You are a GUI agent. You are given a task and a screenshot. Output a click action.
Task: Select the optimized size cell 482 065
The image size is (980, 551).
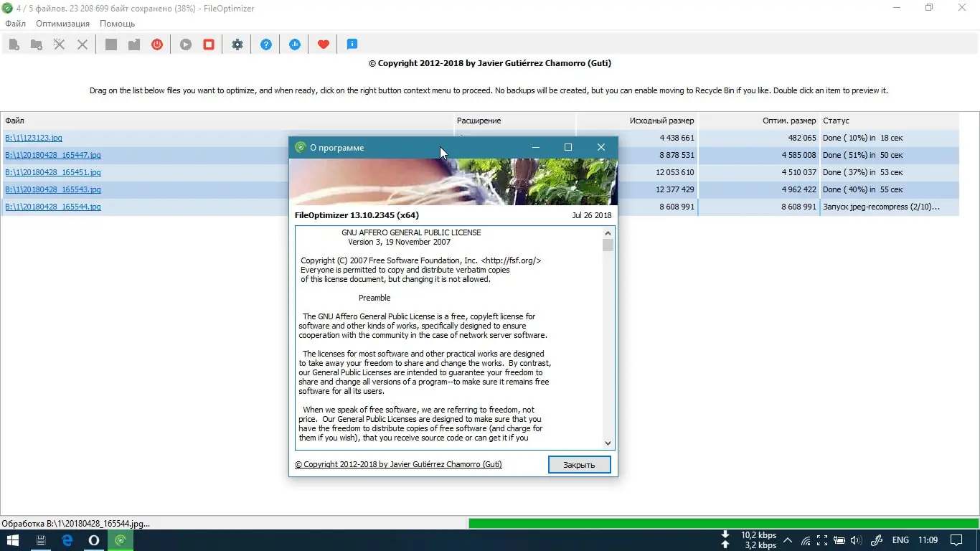[802, 138]
